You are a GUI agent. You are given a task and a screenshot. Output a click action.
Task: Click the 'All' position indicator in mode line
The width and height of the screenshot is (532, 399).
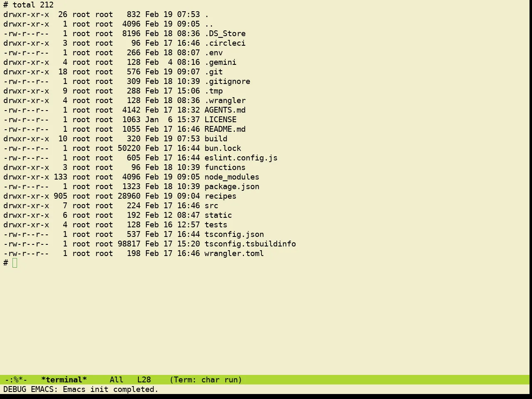116,380
